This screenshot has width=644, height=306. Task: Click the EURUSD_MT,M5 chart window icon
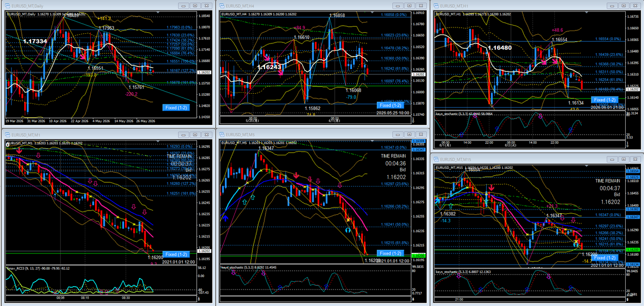[223, 134]
